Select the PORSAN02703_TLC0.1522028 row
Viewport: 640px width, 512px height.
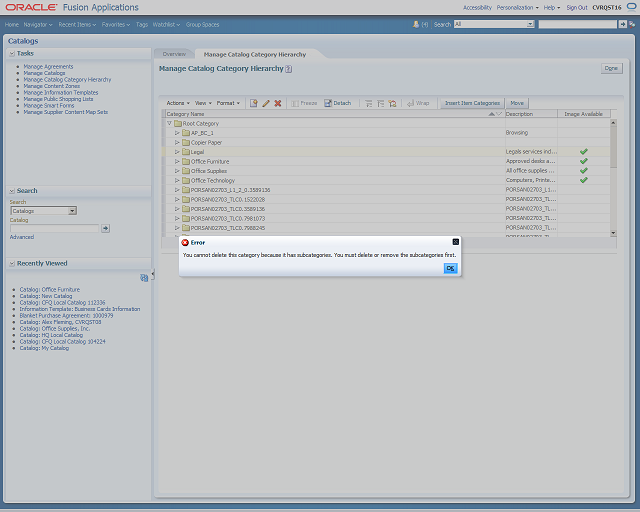pyautogui.click(x=386, y=200)
